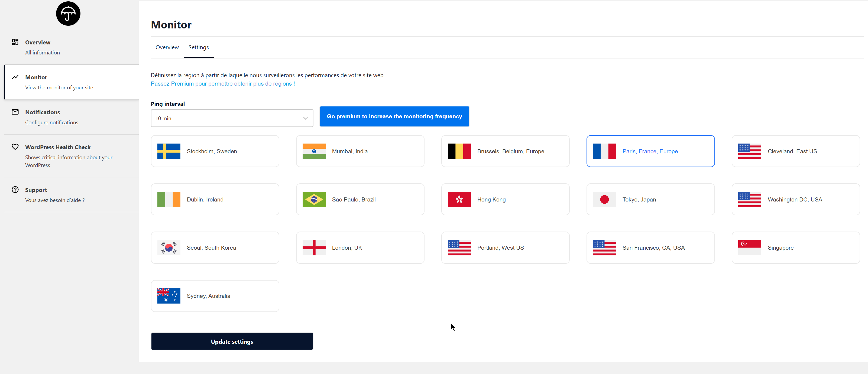The image size is (868, 374).
Task: Open Overview in the sidebar
Action: [x=72, y=47]
